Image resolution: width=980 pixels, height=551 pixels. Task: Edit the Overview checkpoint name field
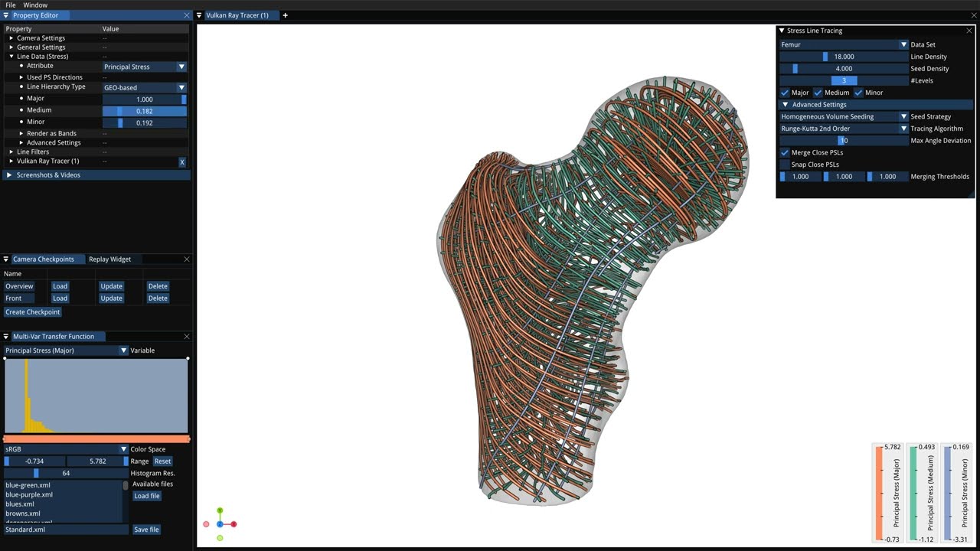coord(19,286)
